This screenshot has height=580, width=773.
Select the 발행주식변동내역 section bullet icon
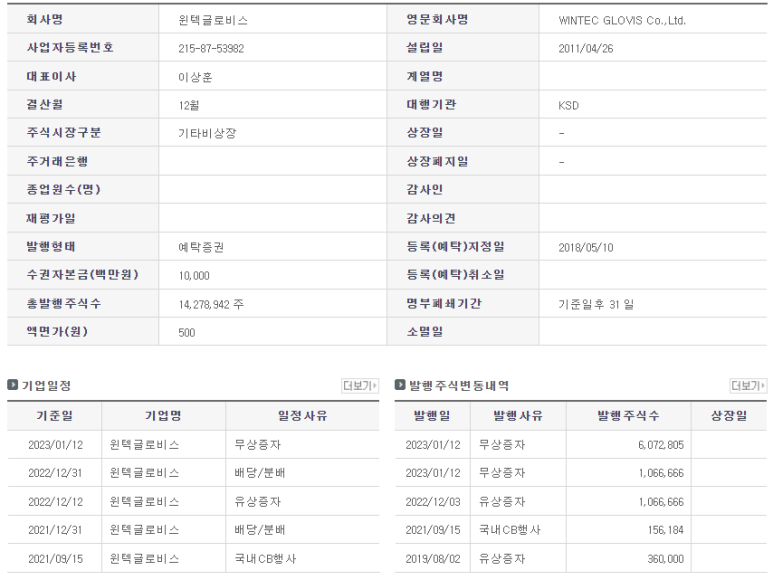click(400, 385)
